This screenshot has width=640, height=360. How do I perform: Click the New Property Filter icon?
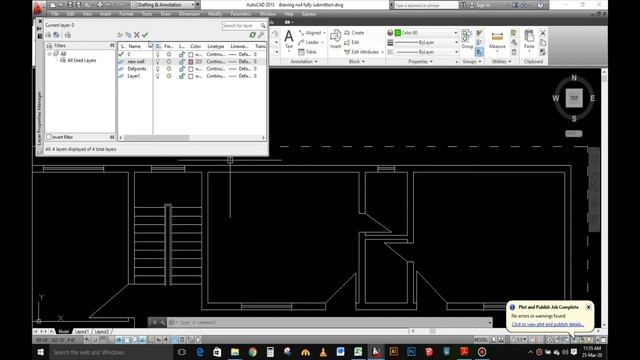[x=49, y=35]
